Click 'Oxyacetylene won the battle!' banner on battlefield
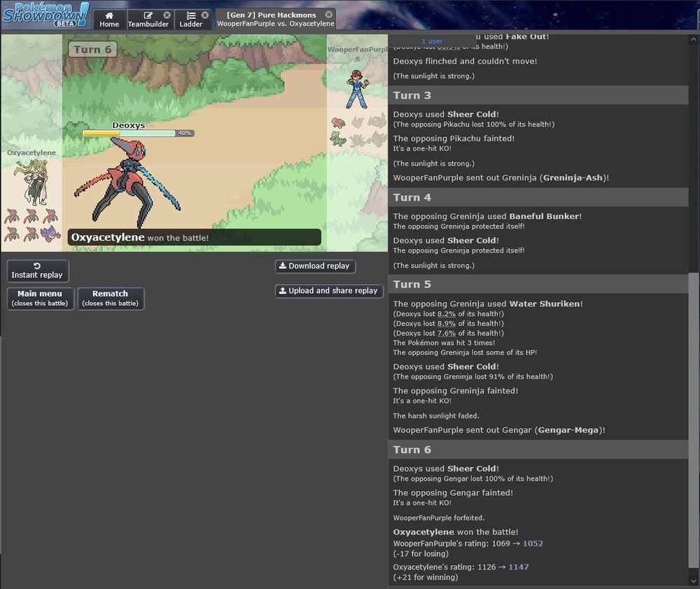700x589 pixels. click(194, 237)
